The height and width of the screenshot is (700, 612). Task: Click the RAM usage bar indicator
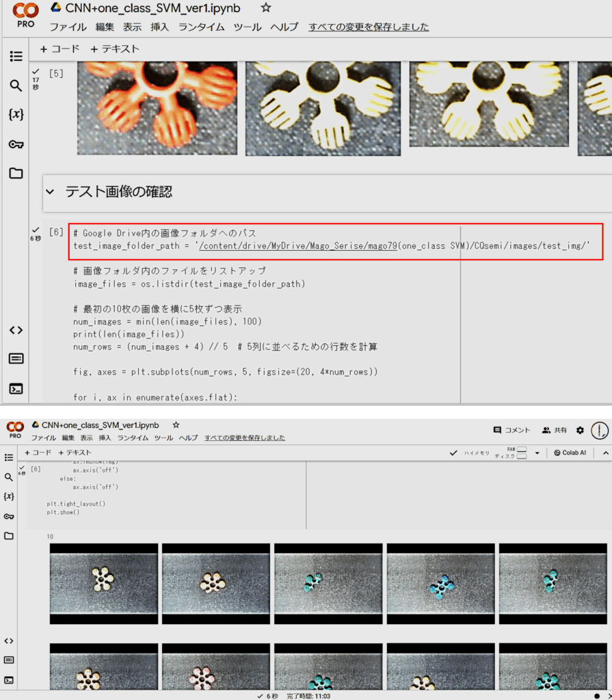522,449
